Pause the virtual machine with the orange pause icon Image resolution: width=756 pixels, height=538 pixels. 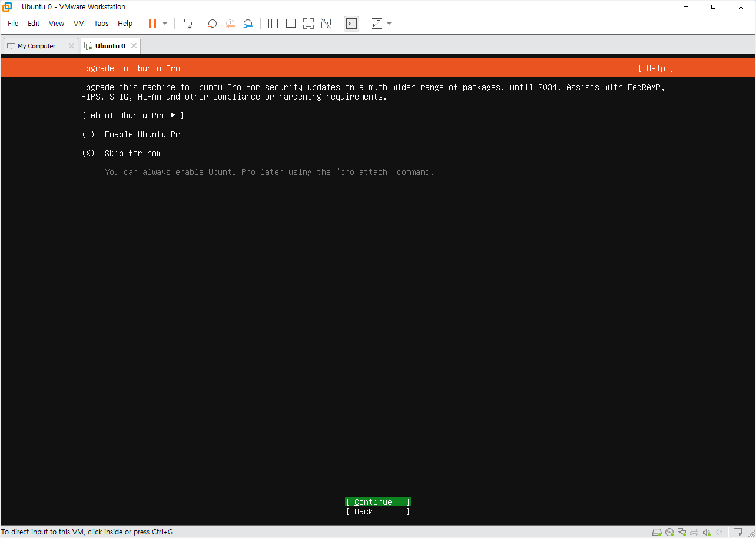point(152,24)
